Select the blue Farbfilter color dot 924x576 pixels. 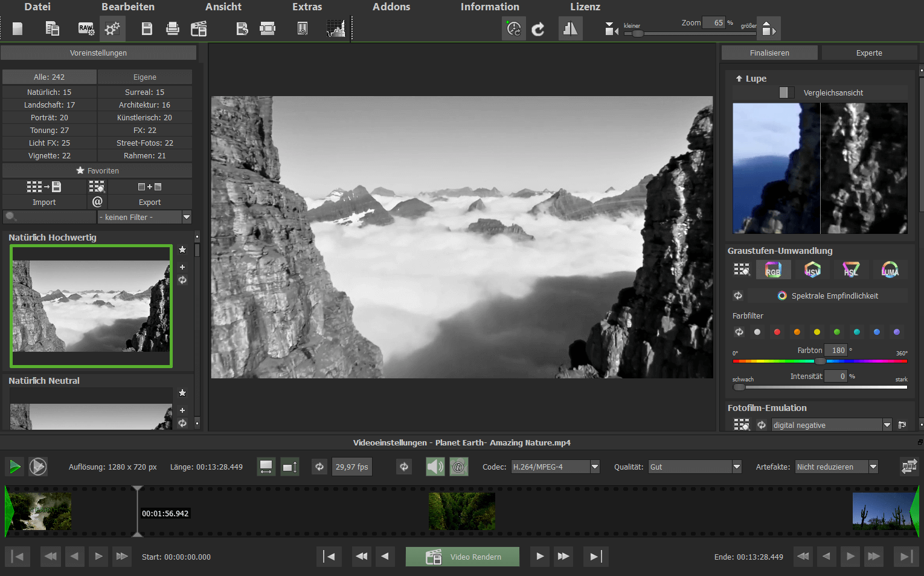coord(877,332)
